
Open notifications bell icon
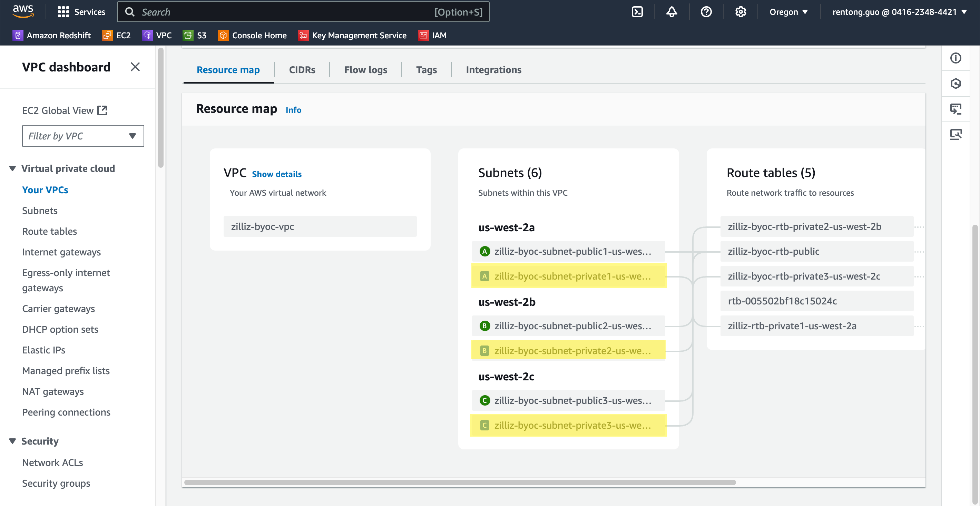coord(672,12)
